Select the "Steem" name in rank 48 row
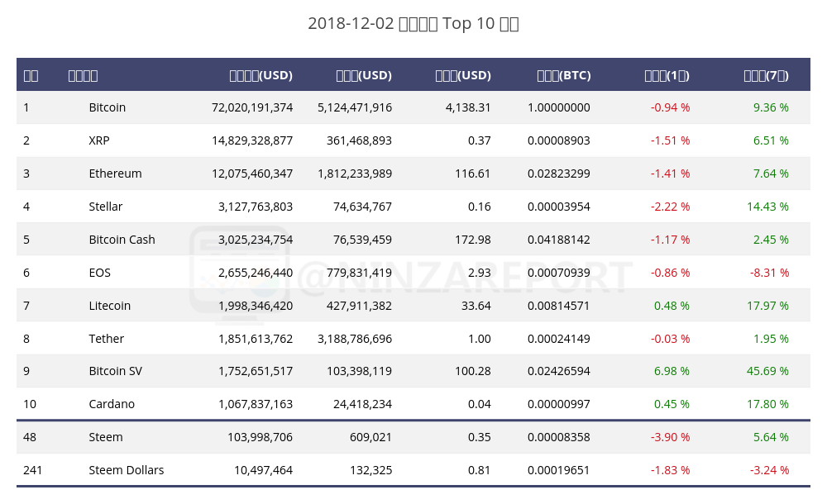This screenshot has width=827, height=504. (106, 438)
